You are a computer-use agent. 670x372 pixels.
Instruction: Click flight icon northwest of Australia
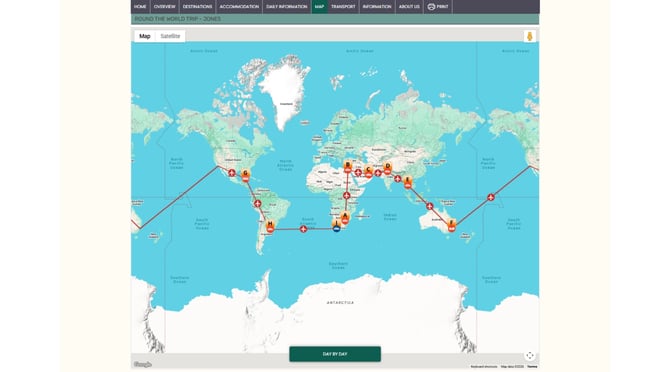point(430,206)
